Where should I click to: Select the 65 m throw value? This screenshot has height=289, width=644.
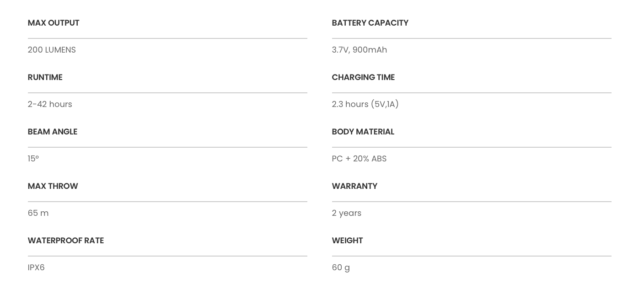38,213
